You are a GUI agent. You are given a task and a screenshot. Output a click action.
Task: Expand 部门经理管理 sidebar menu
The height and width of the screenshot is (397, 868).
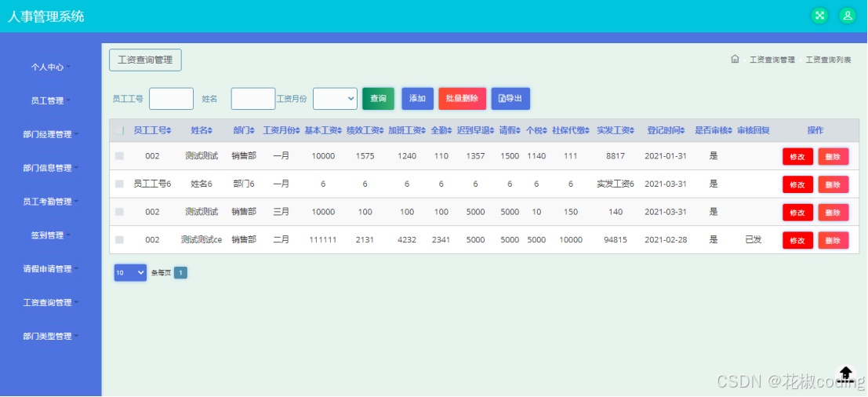(50, 134)
